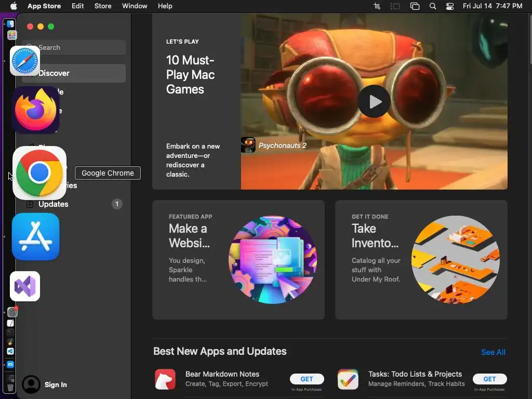Click the page vertical scrollbar
532x399 pixels.
tap(530, 39)
